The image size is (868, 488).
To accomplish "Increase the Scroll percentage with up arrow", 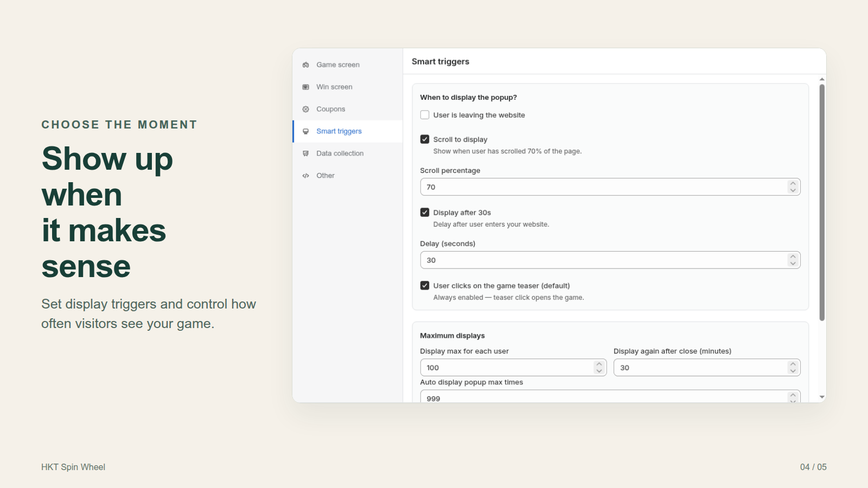I will coord(793,184).
